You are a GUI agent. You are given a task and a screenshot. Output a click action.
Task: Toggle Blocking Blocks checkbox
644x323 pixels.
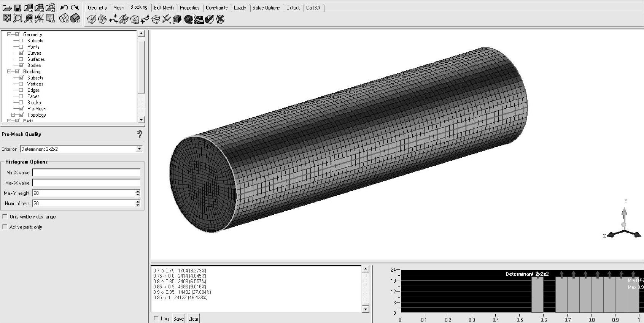21,102
